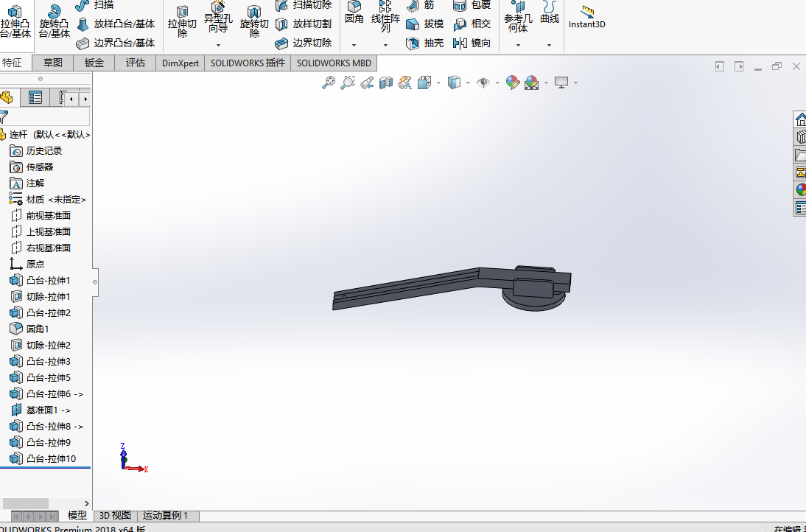
Task: Switch to the SOLIDWORKS 插件 tab
Action: coord(248,63)
